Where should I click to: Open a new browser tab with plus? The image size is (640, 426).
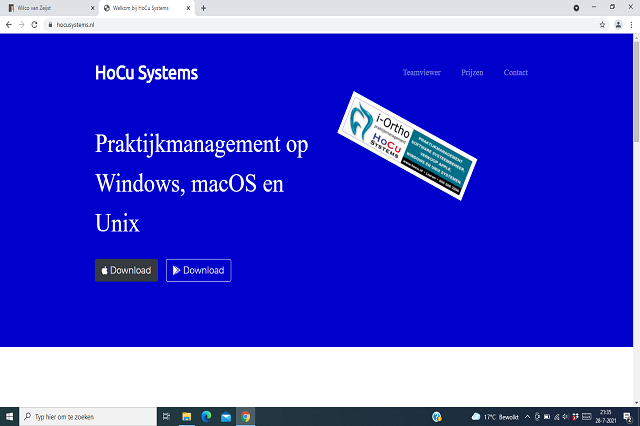[203, 8]
